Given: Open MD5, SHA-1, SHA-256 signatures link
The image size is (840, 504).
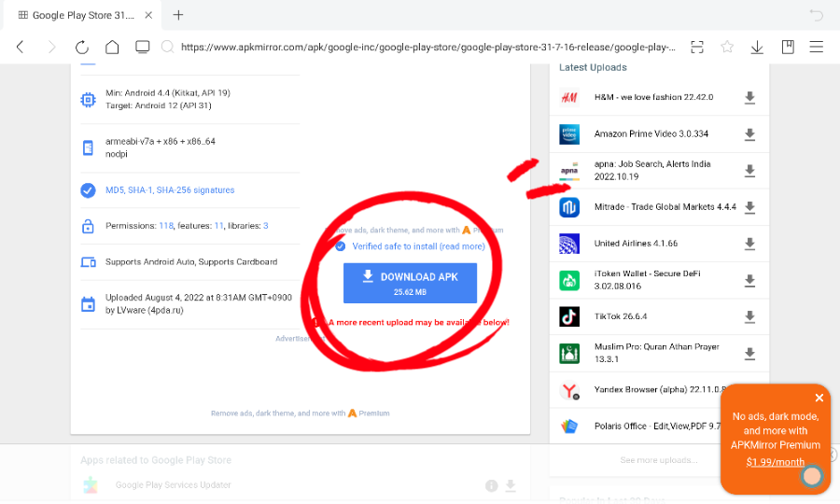Looking at the screenshot, I should 170,190.
